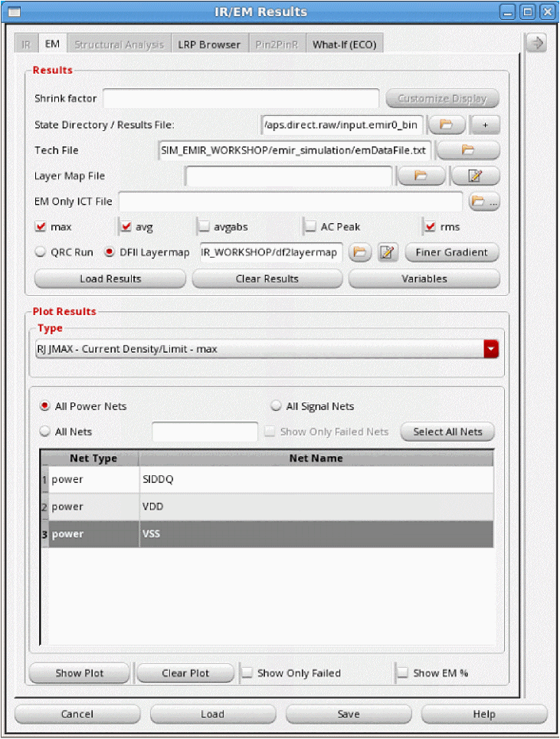Select the QRC Run radio button

tap(41, 252)
